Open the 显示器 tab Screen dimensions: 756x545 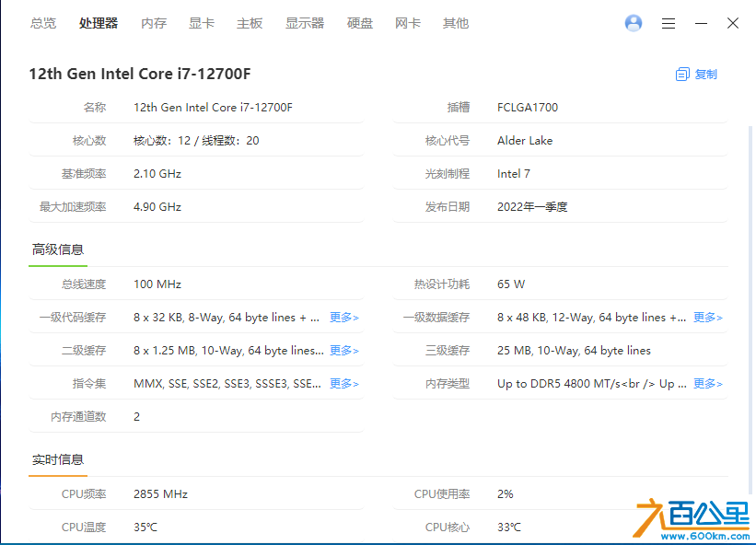pyautogui.click(x=305, y=23)
